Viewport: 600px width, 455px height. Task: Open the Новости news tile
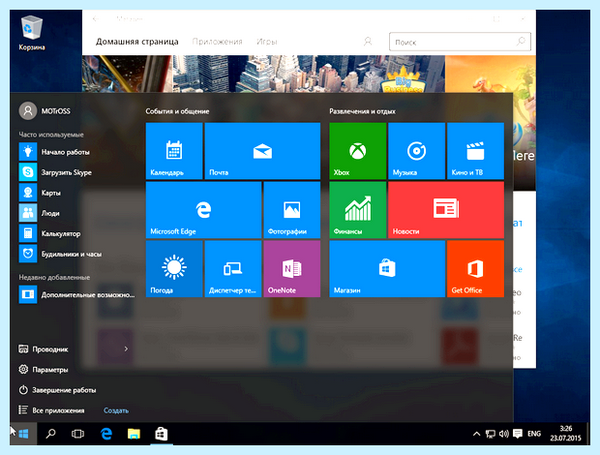(446, 210)
